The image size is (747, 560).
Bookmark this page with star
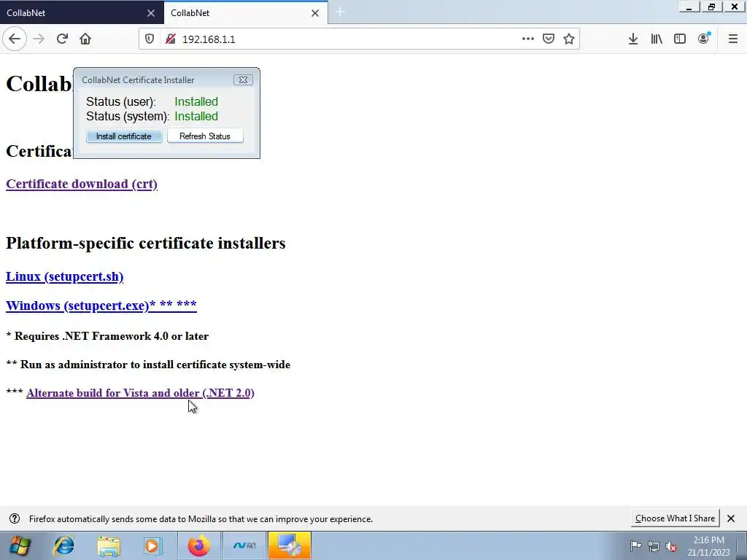tap(569, 39)
